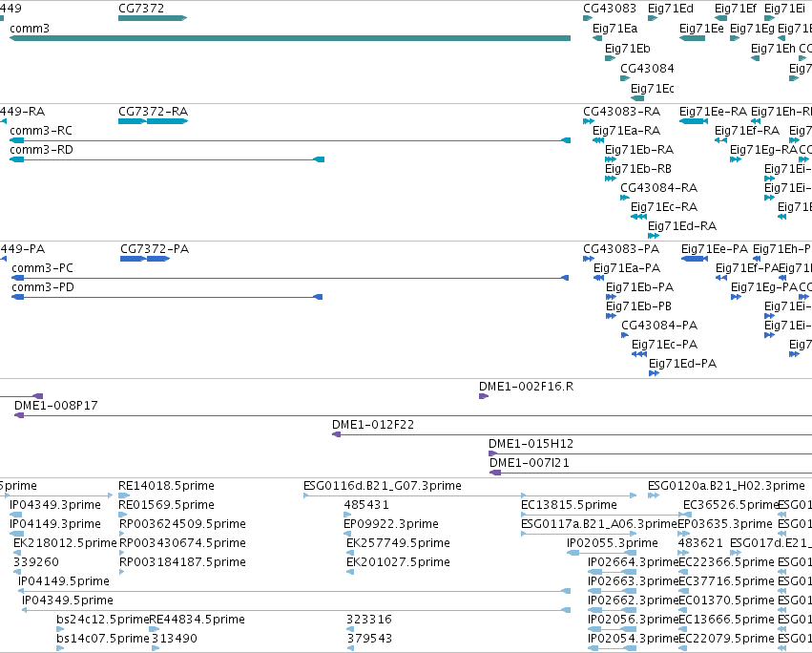The image size is (812, 653).
Task: Click the ESG0117a.B21_A06.3prime EST label
Action: pyautogui.click(x=599, y=524)
